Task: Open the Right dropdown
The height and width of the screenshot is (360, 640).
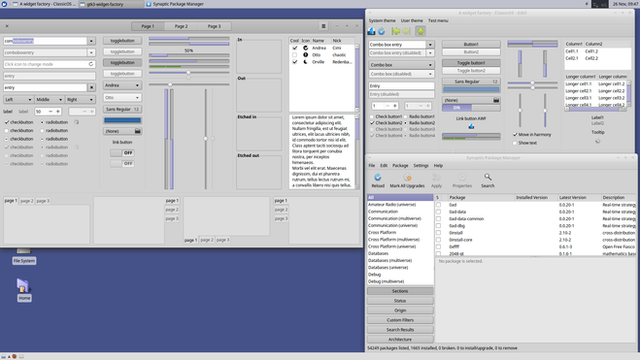Action: pos(80,99)
